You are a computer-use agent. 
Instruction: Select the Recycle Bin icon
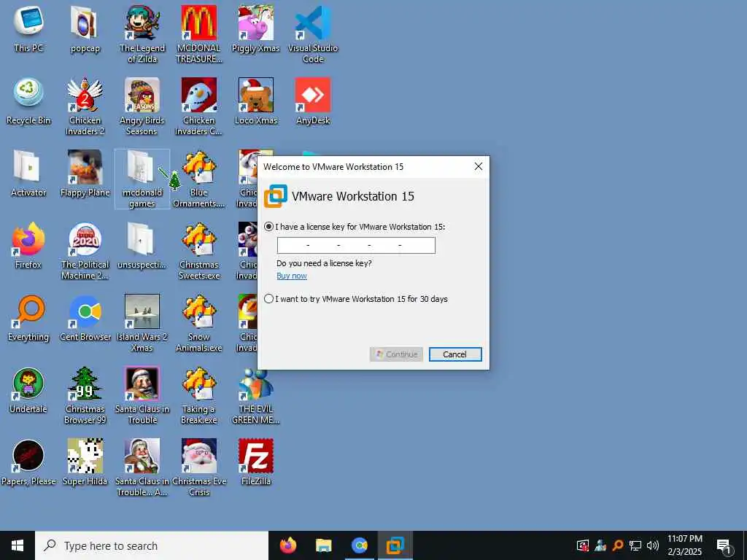[x=28, y=101]
